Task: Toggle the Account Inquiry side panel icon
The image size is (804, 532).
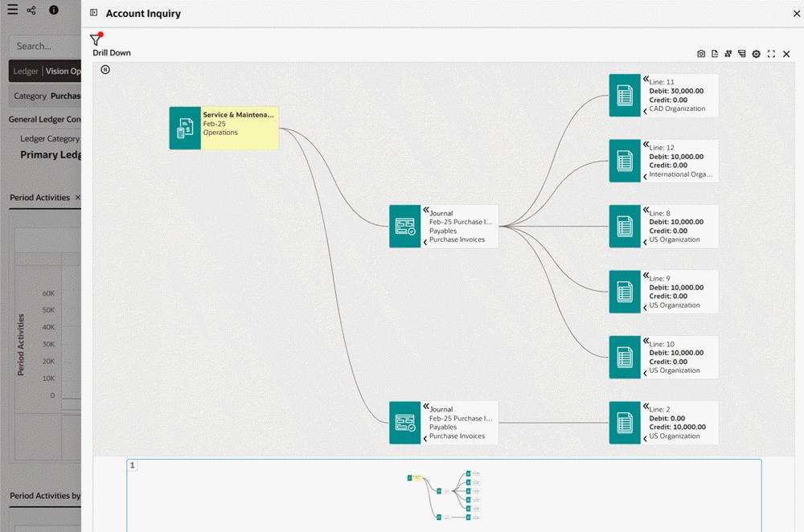Action: [94, 13]
